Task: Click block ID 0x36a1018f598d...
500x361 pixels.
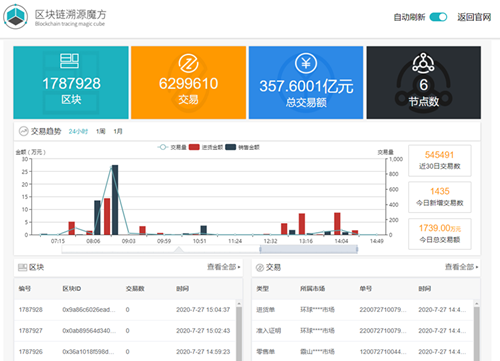Action: coord(89,352)
